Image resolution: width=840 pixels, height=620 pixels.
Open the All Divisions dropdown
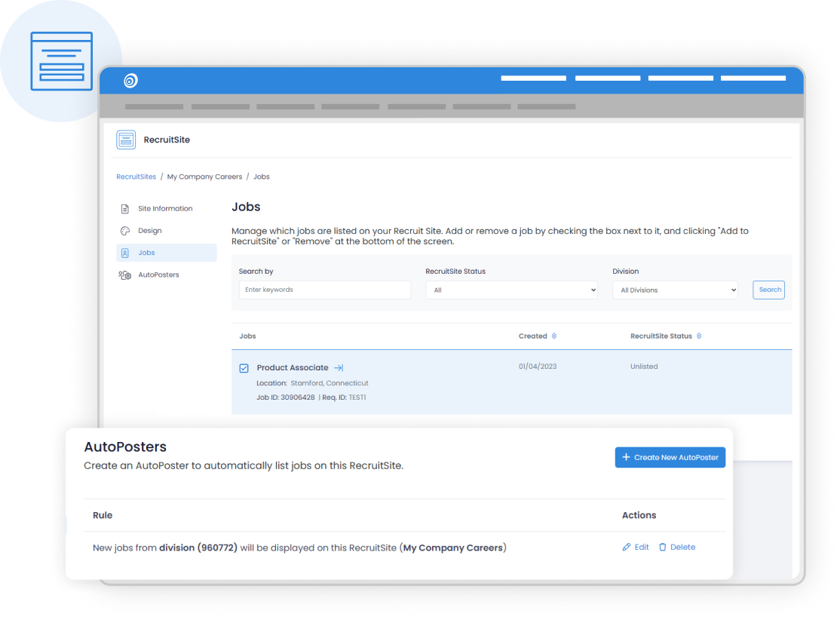[675, 290]
